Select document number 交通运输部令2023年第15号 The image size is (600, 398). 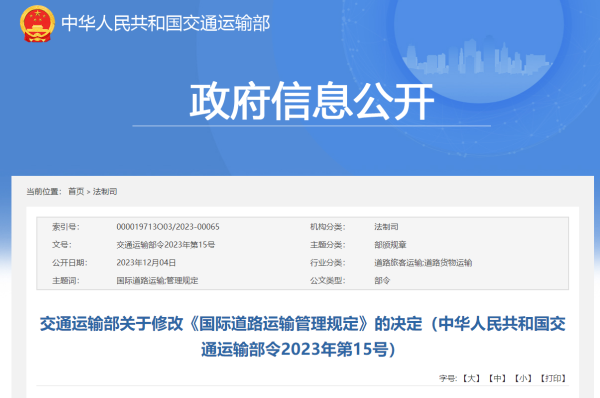coord(166,245)
